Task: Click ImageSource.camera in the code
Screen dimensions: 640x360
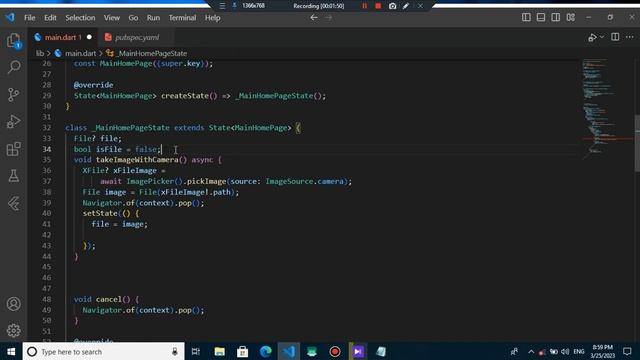Action: (x=304, y=181)
